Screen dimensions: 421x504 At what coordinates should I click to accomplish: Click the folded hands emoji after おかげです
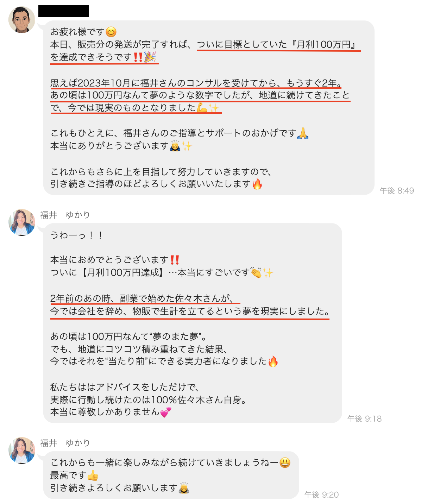(x=303, y=133)
